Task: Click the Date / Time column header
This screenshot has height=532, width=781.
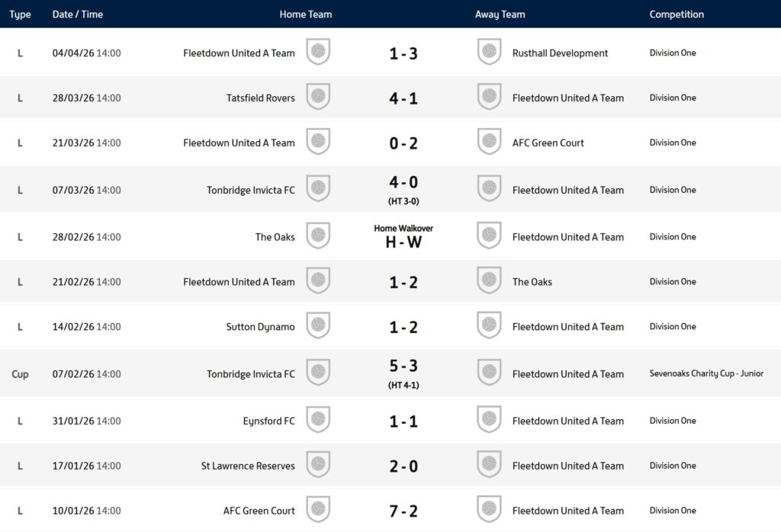Action: tap(78, 14)
